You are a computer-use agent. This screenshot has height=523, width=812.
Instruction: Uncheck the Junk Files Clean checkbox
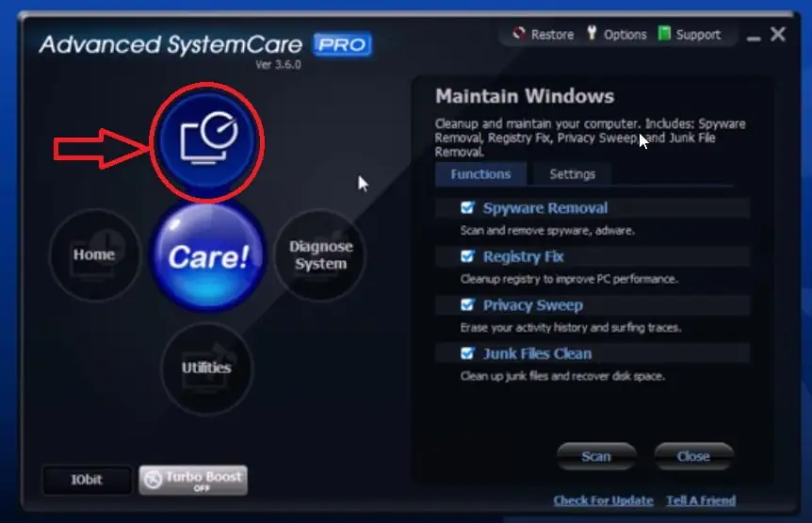click(467, 353)
